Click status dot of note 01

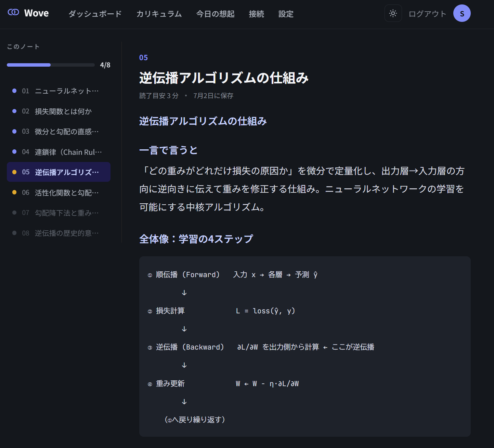[14, 91]
